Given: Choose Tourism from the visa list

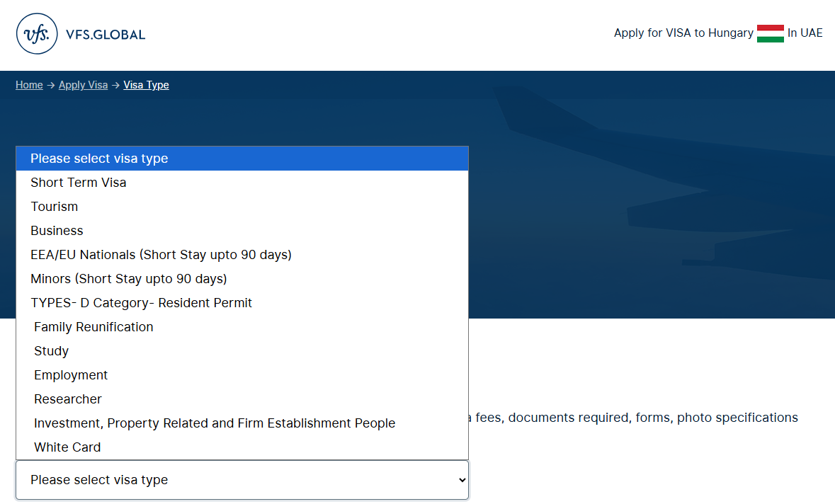Looking at the screenshot, I should click(242, 207).
